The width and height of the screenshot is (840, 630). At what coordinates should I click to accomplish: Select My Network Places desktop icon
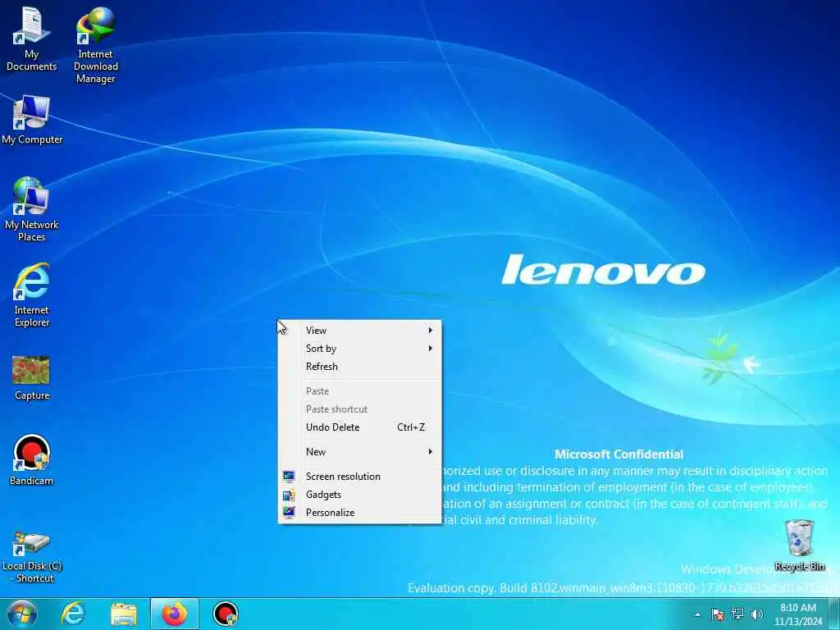pyautogui.click(x=32, y=209)
